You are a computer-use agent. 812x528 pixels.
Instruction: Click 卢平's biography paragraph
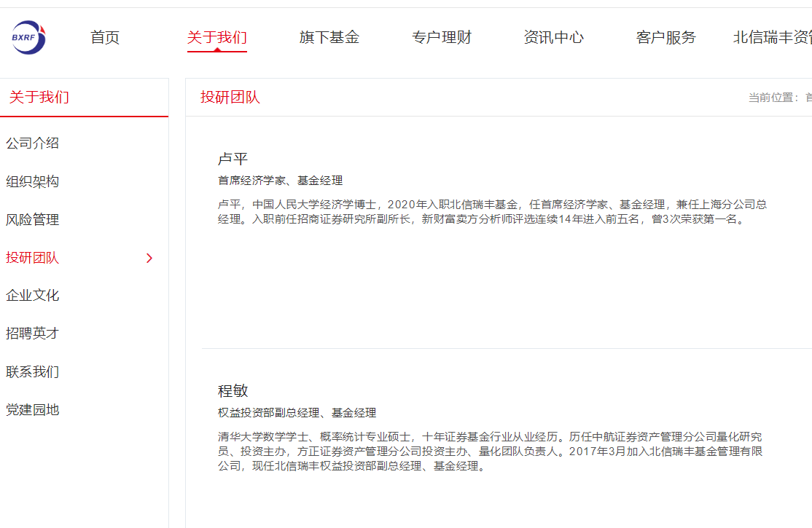click(x=492, y=212)
